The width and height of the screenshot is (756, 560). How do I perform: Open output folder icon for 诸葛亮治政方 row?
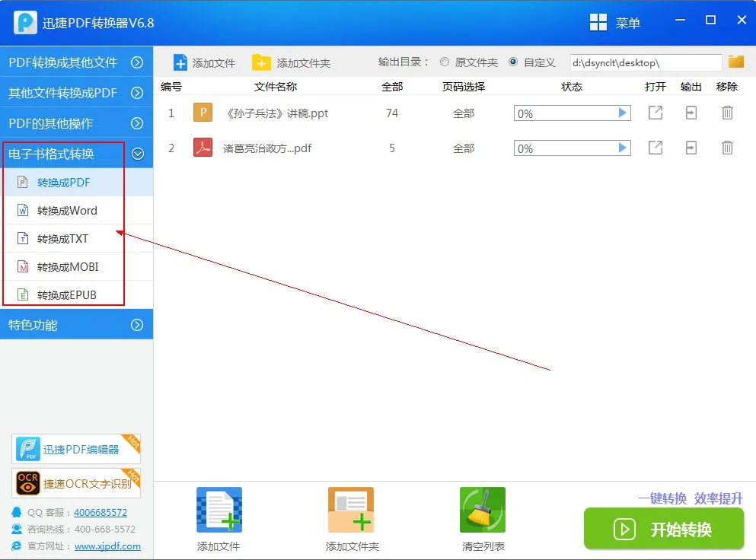691,148
